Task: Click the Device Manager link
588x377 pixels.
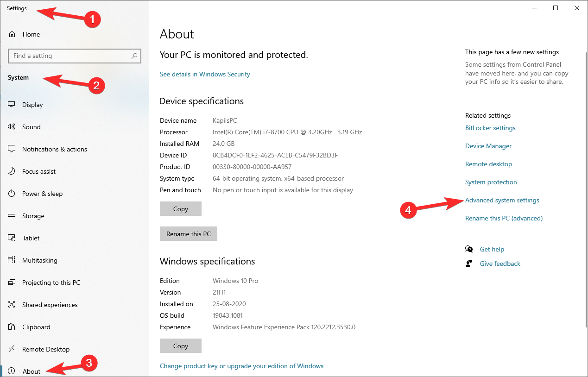Action: 488,146
